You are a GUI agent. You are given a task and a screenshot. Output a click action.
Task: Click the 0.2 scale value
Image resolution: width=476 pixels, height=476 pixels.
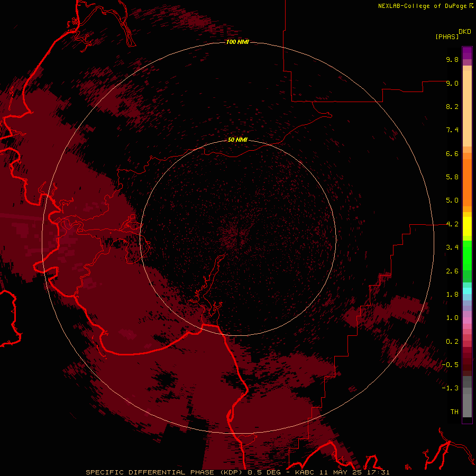452,342
